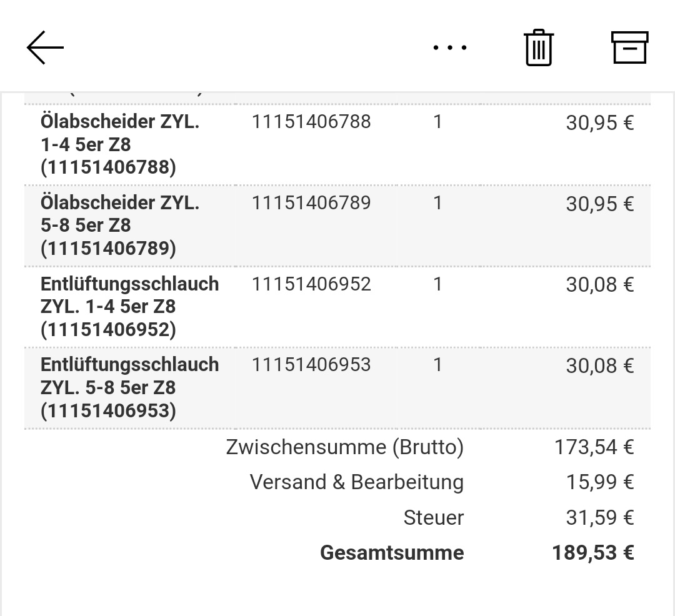Screen dimensions: 675x616
Task: Tap the Gesamtsumme label
Action: point(392,553)
